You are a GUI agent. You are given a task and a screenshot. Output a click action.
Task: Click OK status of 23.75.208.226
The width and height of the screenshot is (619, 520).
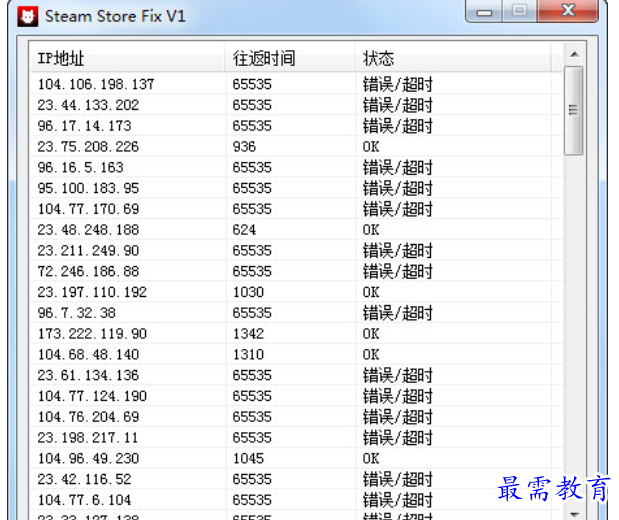pyautogui.click(x=371, y=146)
